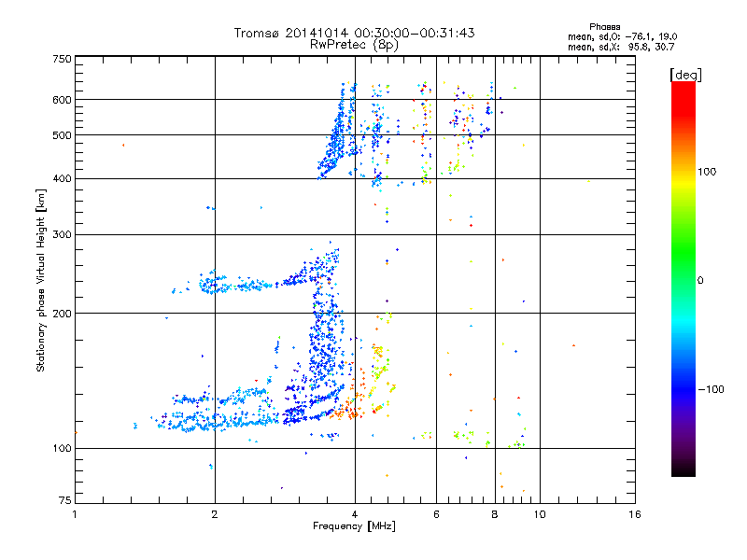This screenshot has width=747, height=560.
Task: Click the x-axis label 'Frequency [MHz]'
Action: pyautogui.click(x=354, y=526)
